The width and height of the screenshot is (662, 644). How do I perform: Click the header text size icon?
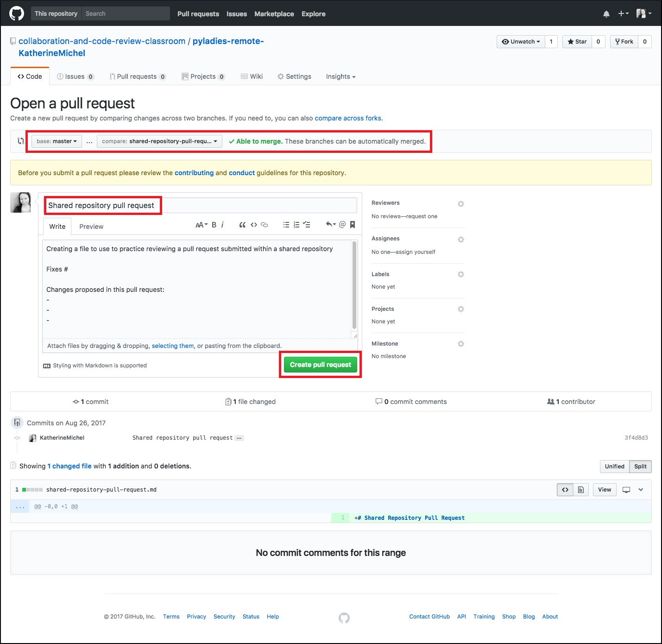[x=202, y=225]
